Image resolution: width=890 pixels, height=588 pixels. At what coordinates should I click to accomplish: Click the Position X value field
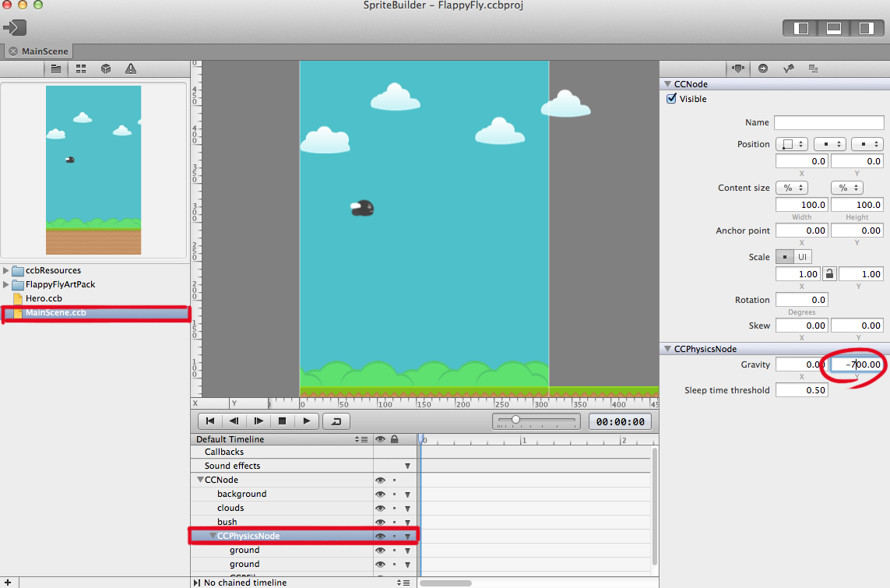coord(801,161)
